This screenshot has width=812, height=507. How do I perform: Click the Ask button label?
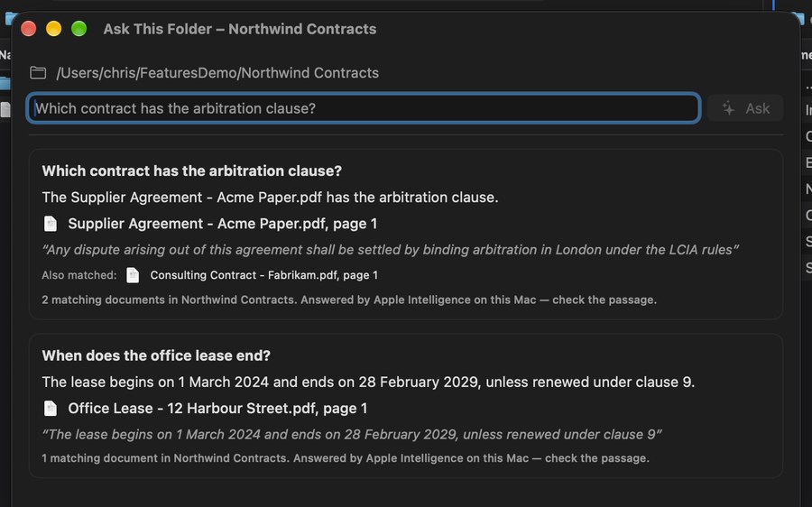click(758, 108)
